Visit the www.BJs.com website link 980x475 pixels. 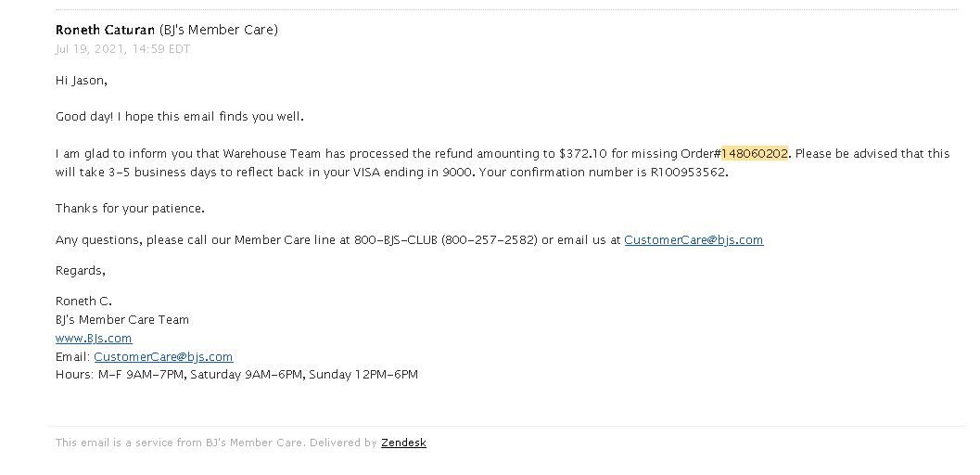[94, 338]
